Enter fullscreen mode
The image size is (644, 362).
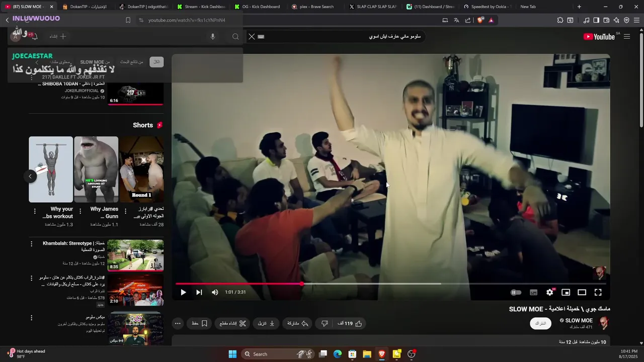click(598, 292)
